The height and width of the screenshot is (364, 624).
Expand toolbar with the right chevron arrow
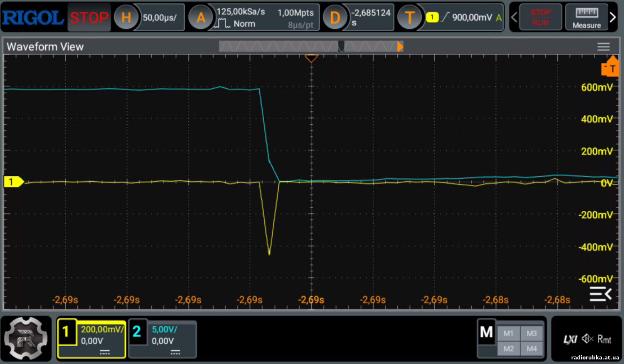(613, 17)
